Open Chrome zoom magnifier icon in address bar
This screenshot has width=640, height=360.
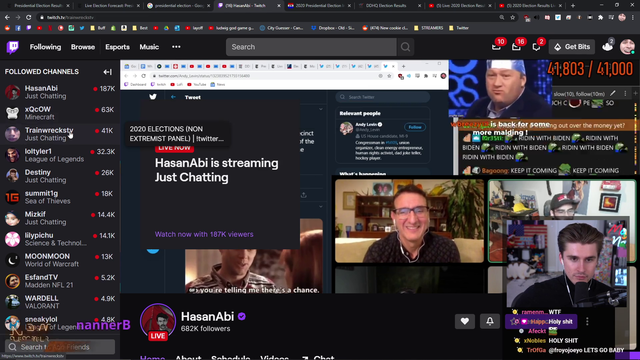pos(502,18)
